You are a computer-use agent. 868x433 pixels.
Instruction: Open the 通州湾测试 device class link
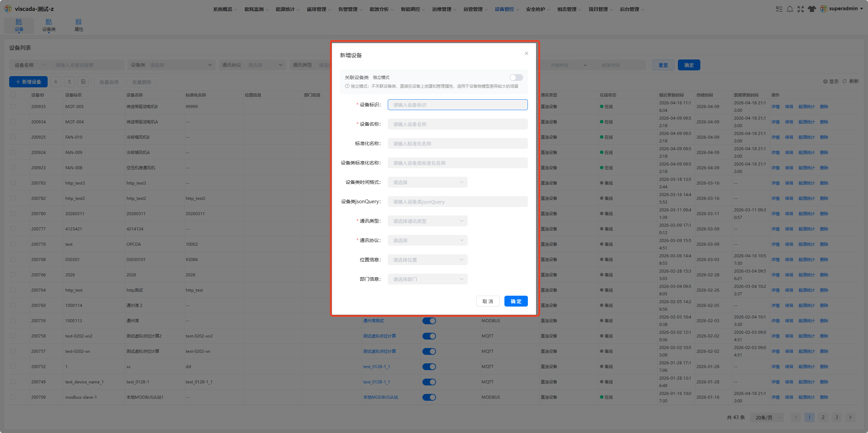pyautogui.click(x=373, y=321)
